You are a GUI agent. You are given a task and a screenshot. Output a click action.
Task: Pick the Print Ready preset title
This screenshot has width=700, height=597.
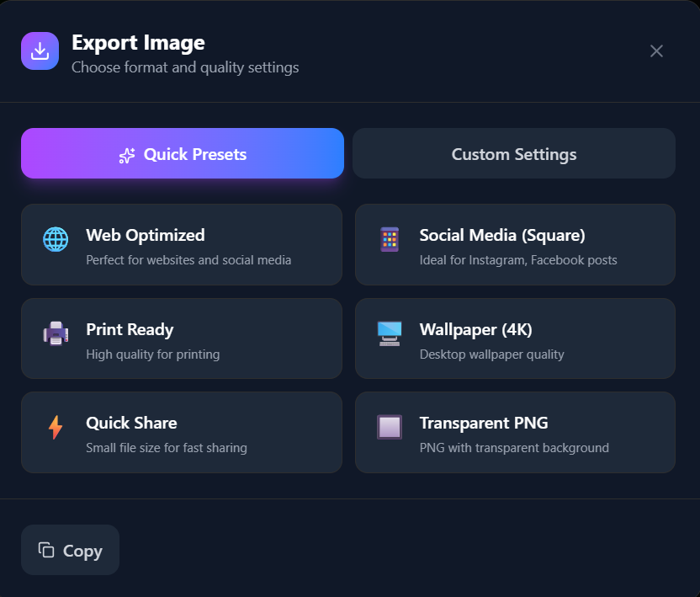tap(130, 329)
